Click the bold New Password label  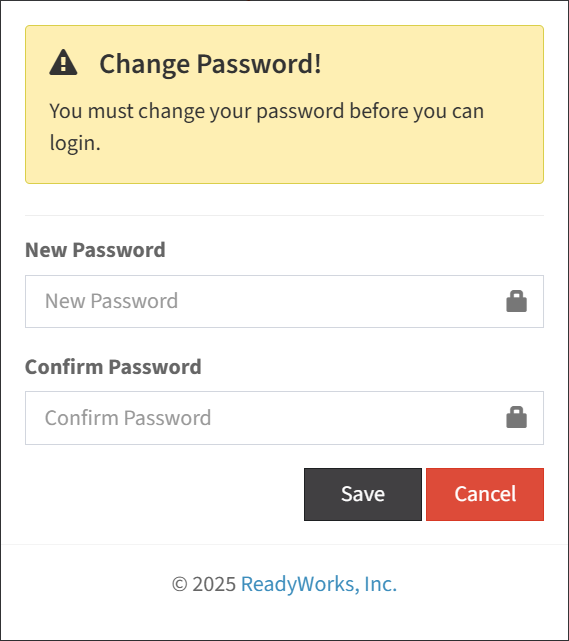click(x=95, y=250)
